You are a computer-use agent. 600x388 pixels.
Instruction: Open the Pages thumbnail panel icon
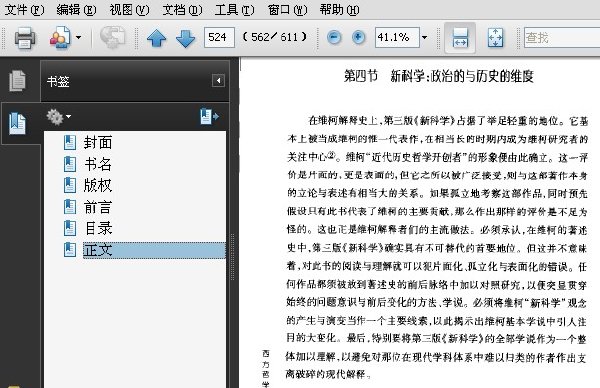coord(18,81)
